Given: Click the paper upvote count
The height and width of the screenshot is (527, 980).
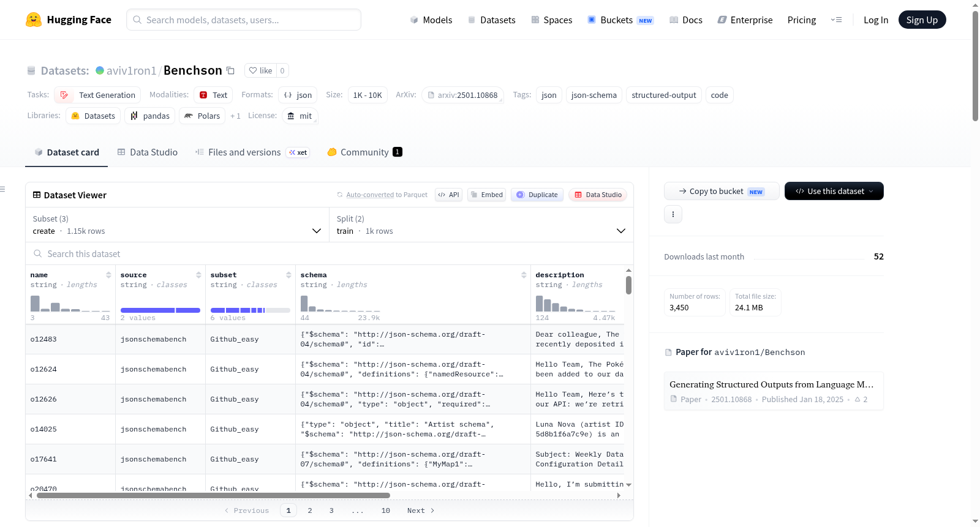Looking at the screenshot, I should pos(861,399).
